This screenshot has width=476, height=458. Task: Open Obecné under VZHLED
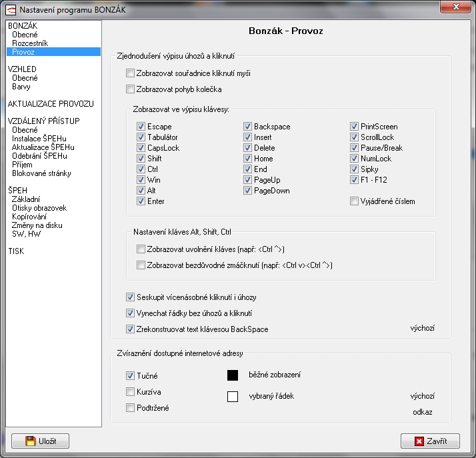coord(25,78)
